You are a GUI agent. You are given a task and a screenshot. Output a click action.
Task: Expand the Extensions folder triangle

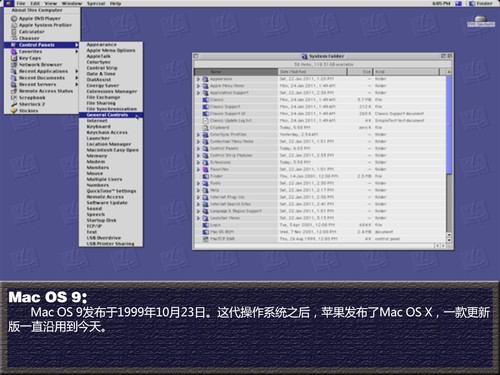tap(198, 162)
